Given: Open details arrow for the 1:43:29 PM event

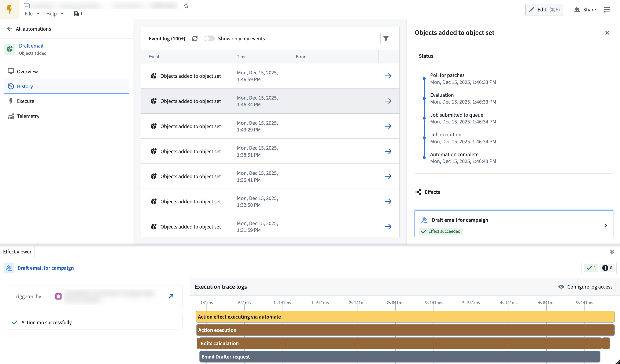Looking at the screenshot, I should tap(388, 126).
